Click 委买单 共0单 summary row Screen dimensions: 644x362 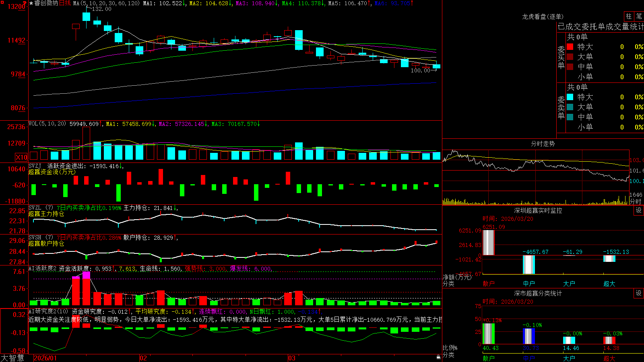577,37
